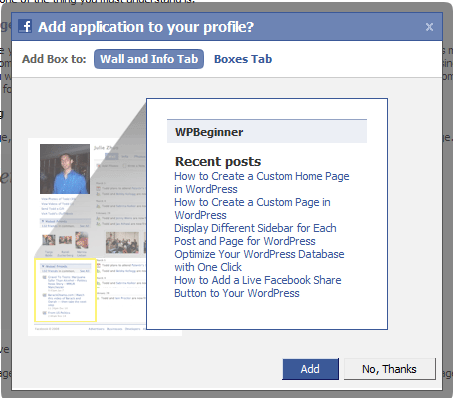Screen dimensions: 453x398
Task: Click the Recent posts heading
Action: (218, 161)
